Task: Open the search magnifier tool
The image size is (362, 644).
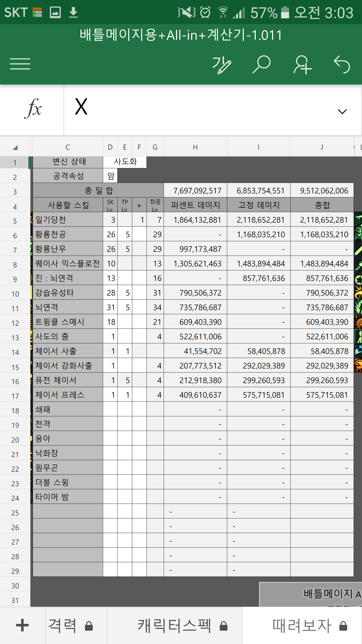Action: pyautogui.click(x=261, y=64)
